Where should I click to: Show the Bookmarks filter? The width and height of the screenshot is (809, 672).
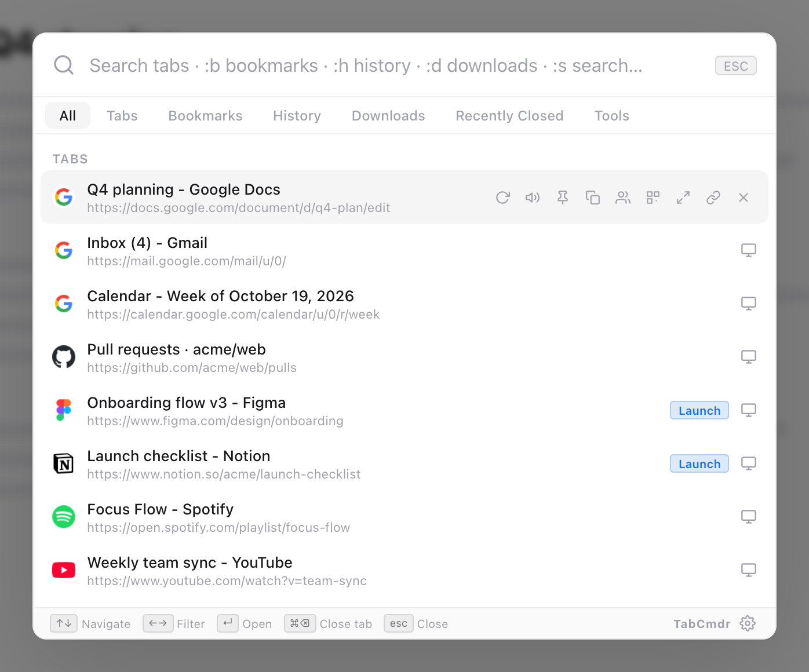click(x=205, y=115)
